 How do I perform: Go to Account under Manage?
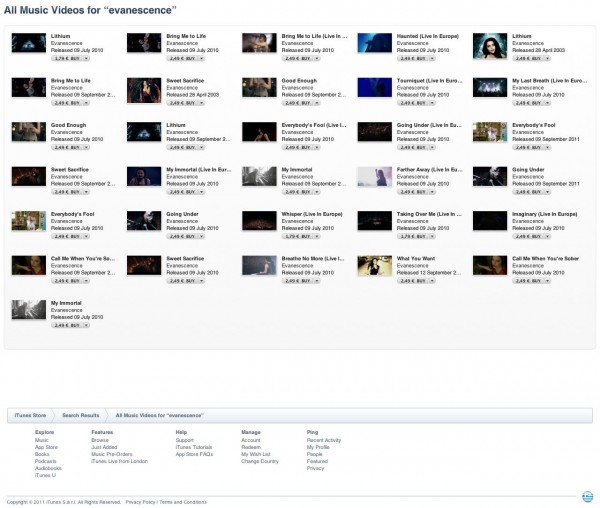pyautogui.click(x=251, y=440)
